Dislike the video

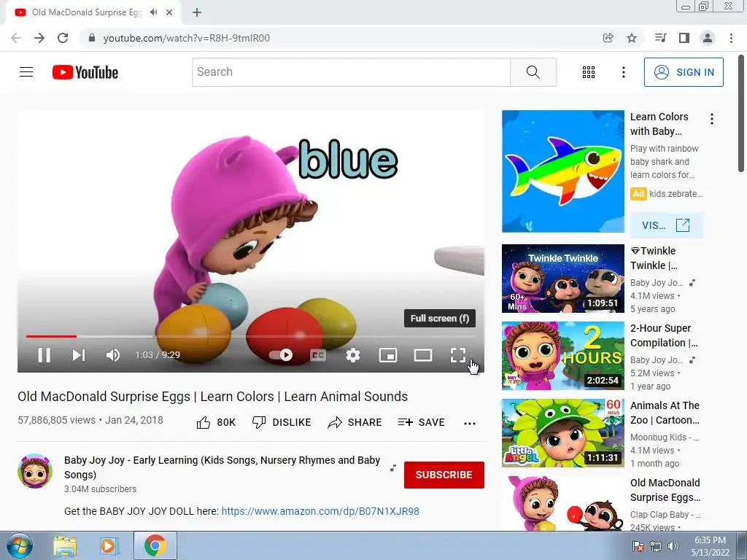[x=282, y=422]
